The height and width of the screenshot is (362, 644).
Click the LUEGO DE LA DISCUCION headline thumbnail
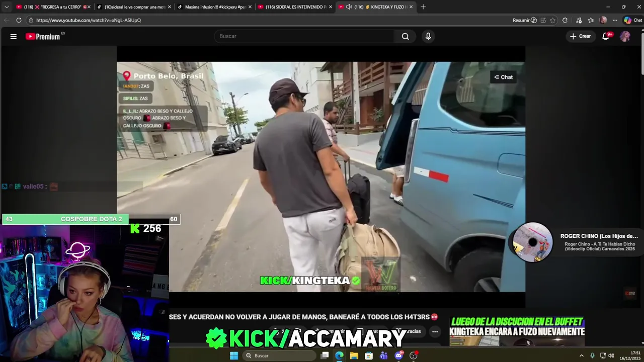(x=517, y=332)
